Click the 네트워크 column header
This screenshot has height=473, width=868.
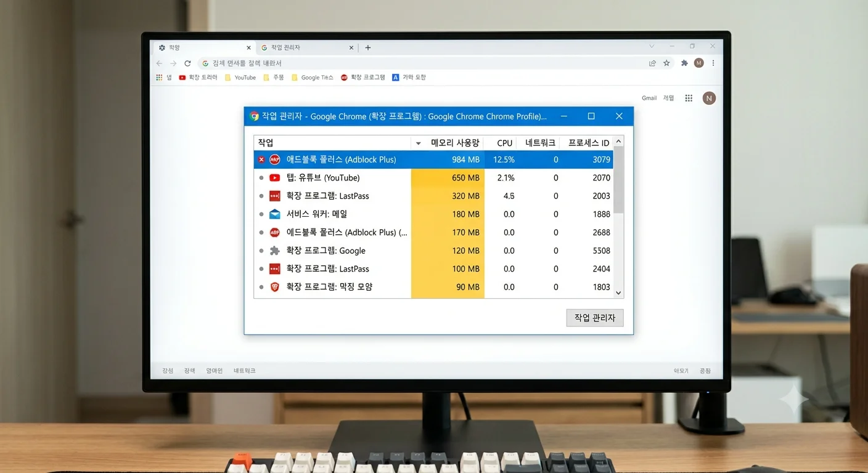541,143
